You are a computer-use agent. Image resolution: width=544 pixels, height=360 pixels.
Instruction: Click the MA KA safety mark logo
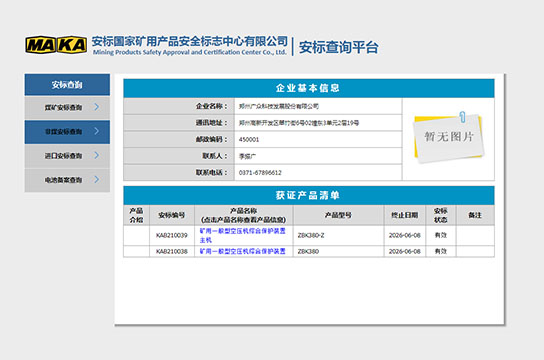(x=56, y=45)
